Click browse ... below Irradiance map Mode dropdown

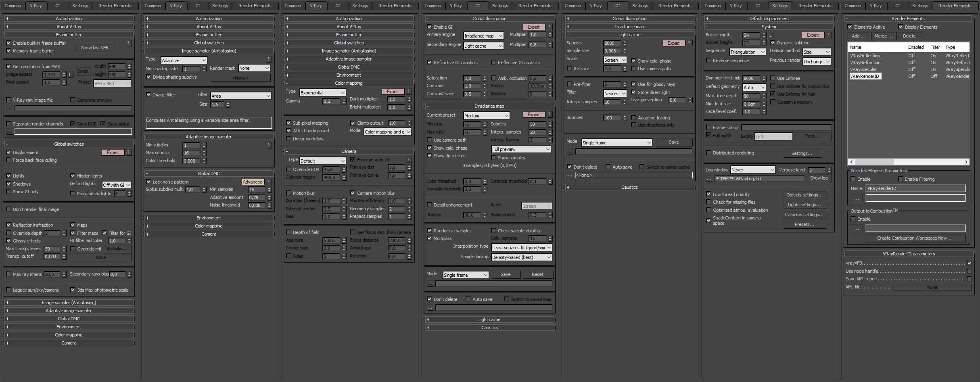430,284
